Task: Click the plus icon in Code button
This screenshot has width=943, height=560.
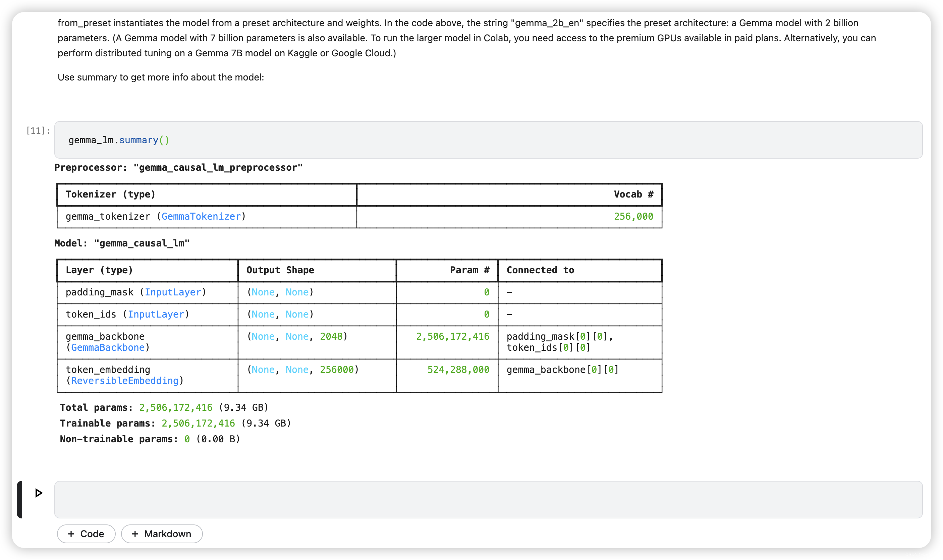Action: pos(71,534)
